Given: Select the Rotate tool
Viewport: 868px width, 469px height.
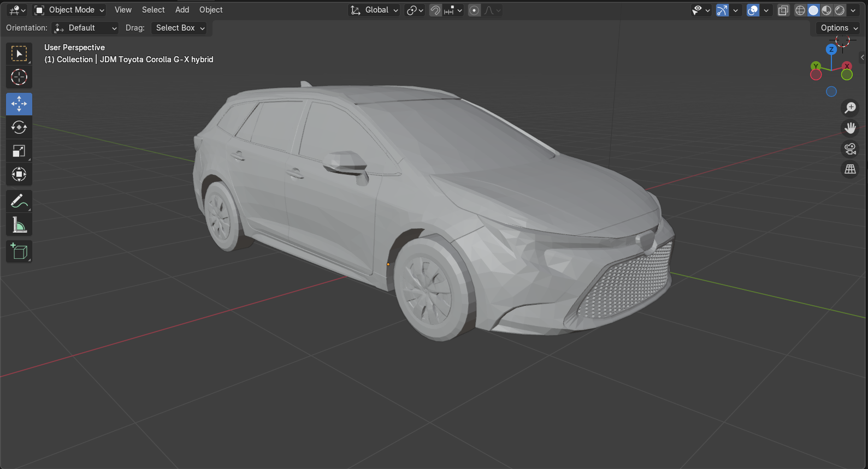Looking at the screenshot, I should pyautogui.click(x=19, y=127).
